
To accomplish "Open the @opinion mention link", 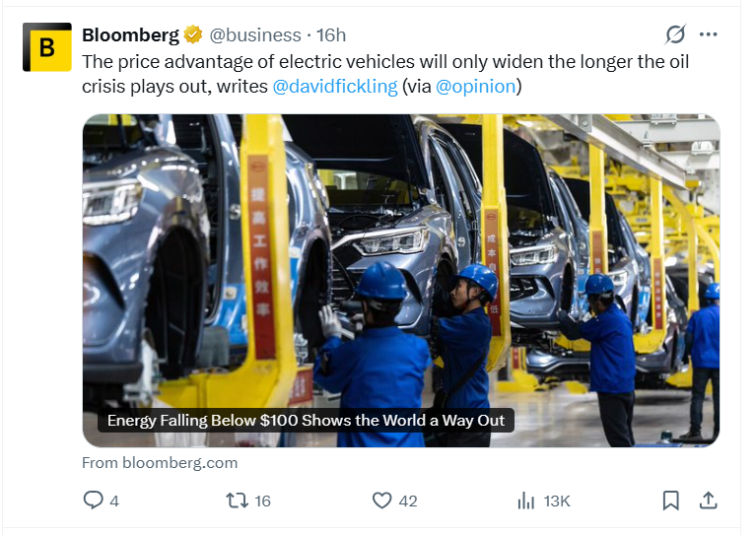I will (x=475, y=86).
